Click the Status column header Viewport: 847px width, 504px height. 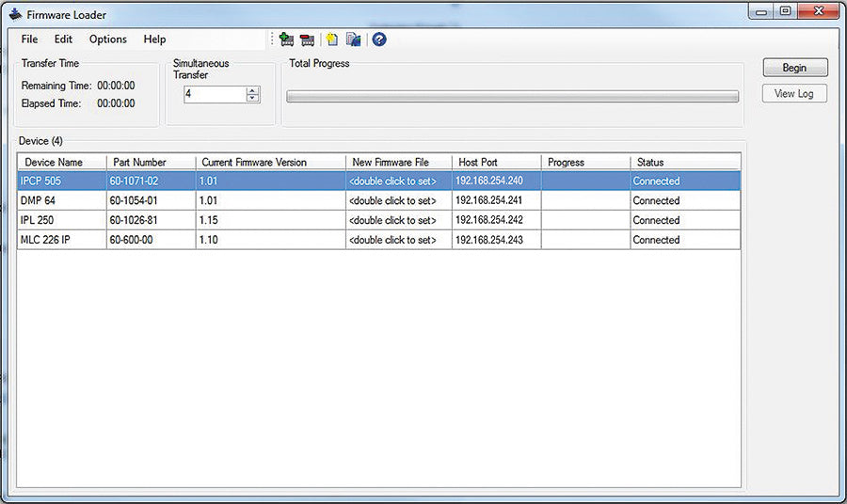[685, 163]
